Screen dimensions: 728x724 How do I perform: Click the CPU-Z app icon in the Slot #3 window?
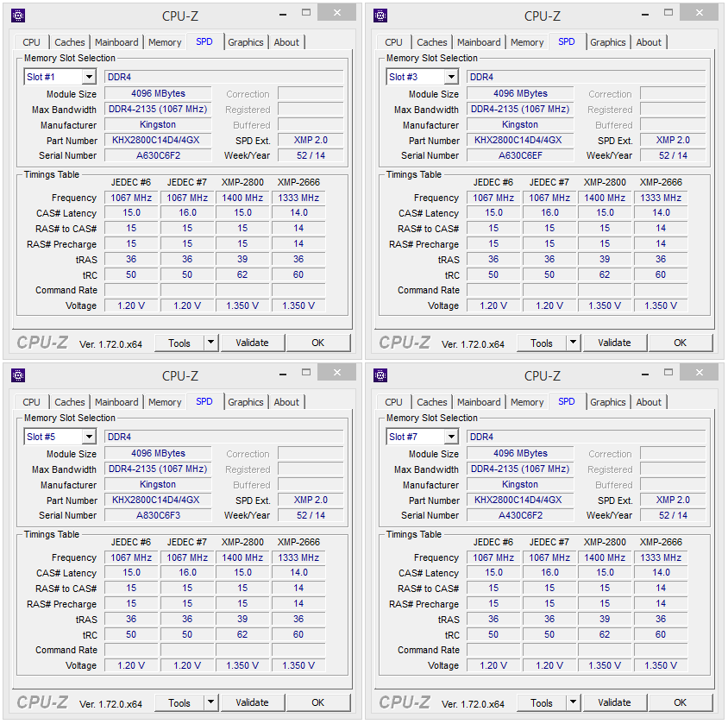380,16
